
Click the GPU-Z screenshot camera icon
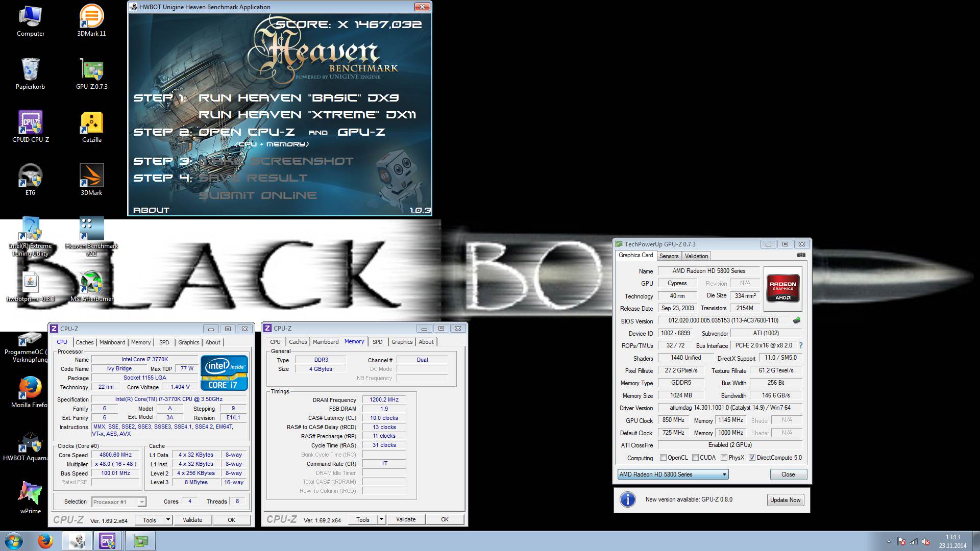pyautogui.click(x=801, y=255)
